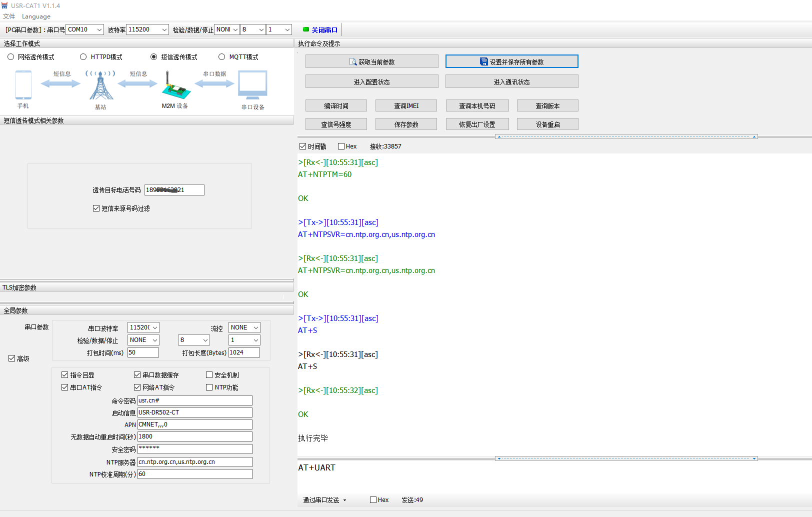Screen dimensions: 812x517
Task: Uncheck the timestamp checkbox
Action: 302,146
